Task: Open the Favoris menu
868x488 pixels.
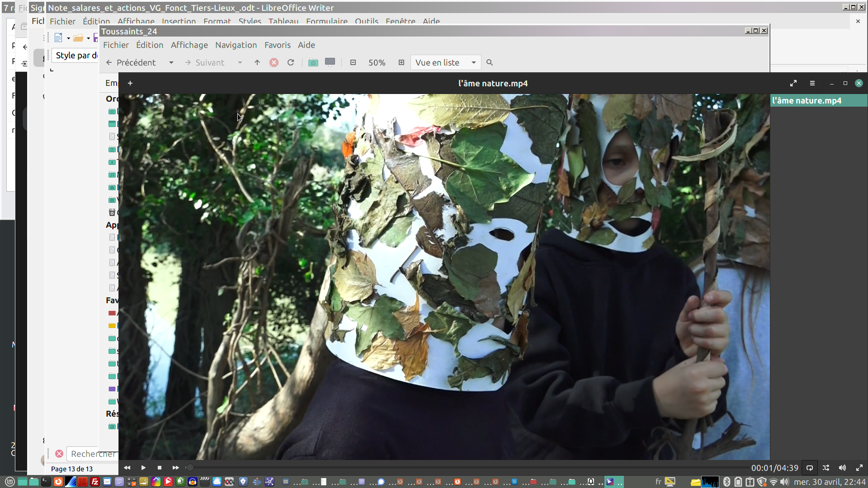Action: (x=277, y=45)
